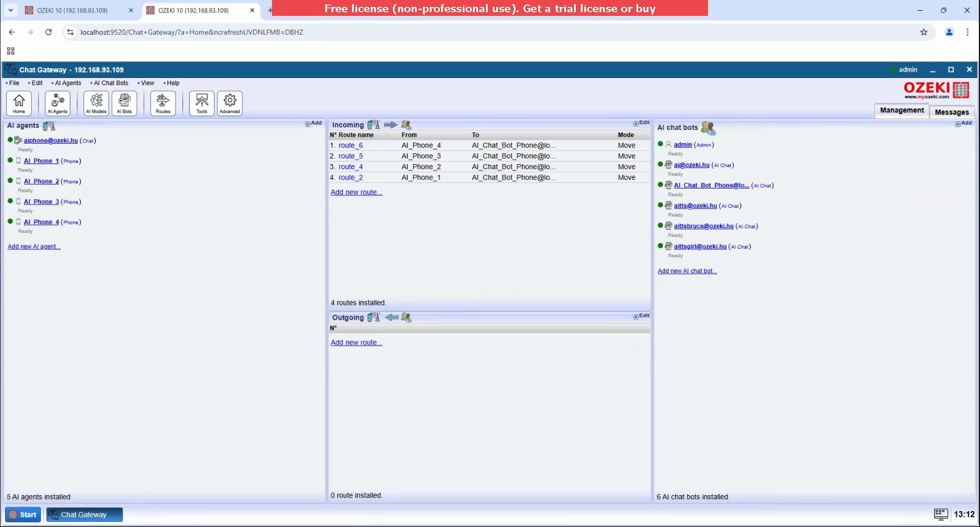Click the system tray monitor icon
Viewport: 980px width, 527px height.
pos(941,515)
